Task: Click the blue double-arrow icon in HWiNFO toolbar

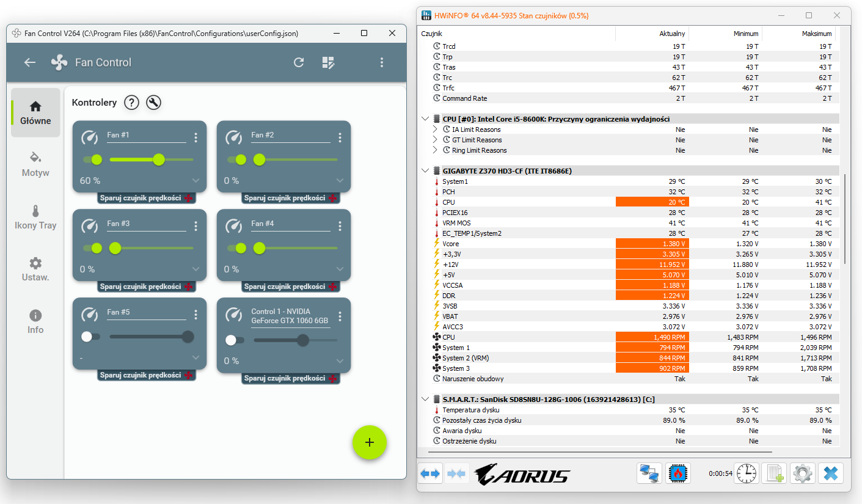Action: [430, 473]
